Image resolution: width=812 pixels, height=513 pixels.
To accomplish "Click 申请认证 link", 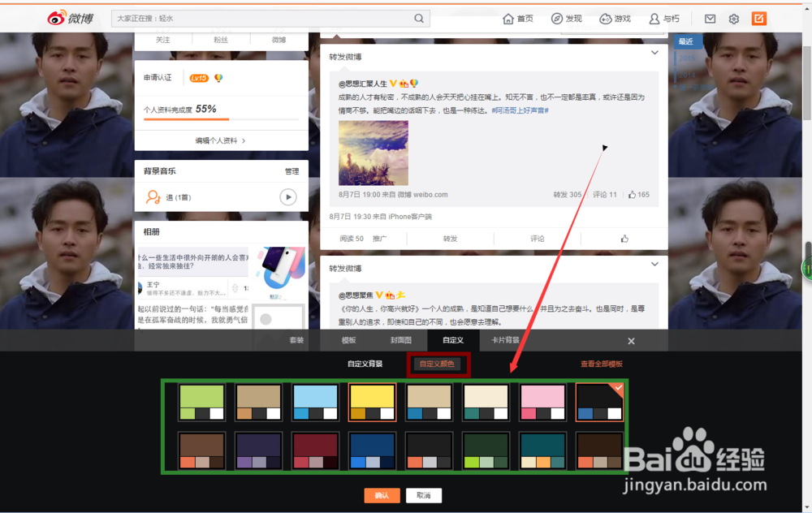I will (x=158, y=78).
